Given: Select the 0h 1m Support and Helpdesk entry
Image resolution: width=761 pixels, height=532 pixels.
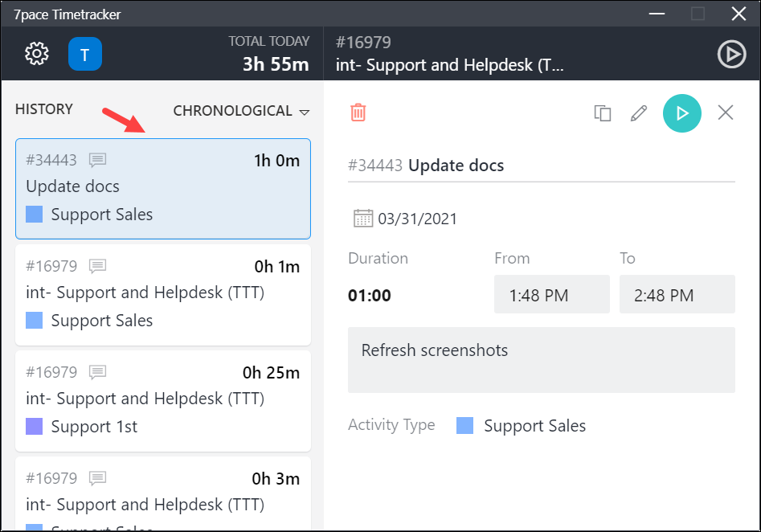Looking at the screenshot, I should point(163,295).
